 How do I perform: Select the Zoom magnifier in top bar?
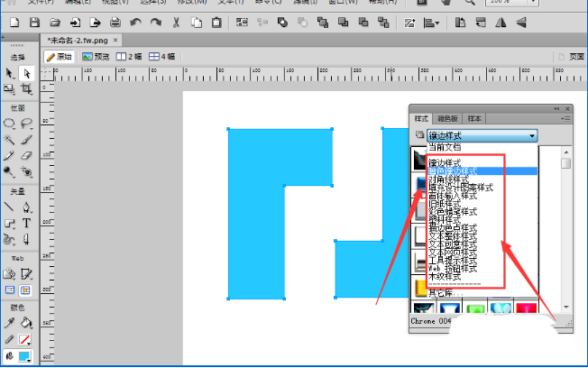coord(470,3)
